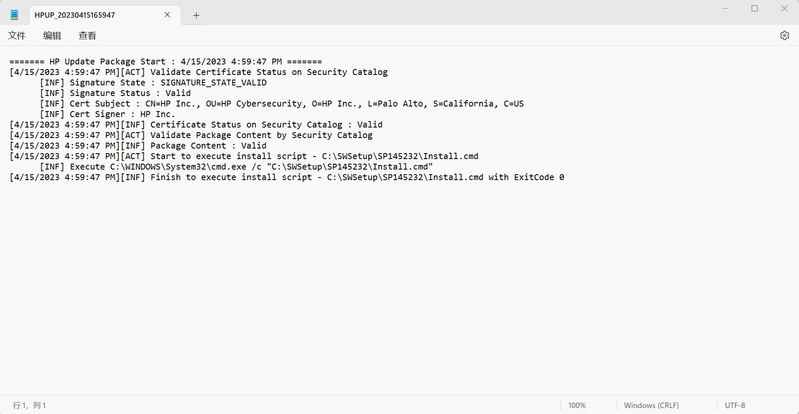Open Notepad settings gear icon
Viewport: 799px width, 414px height.
point(784,36)
